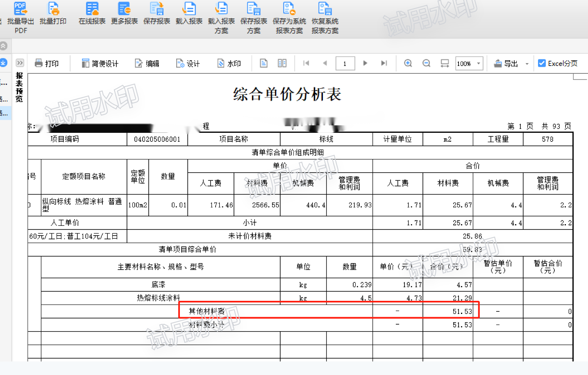Click item code 040205006001 cell
The width and height of the screenshot is (588, 375).
[x=157, y=139]
